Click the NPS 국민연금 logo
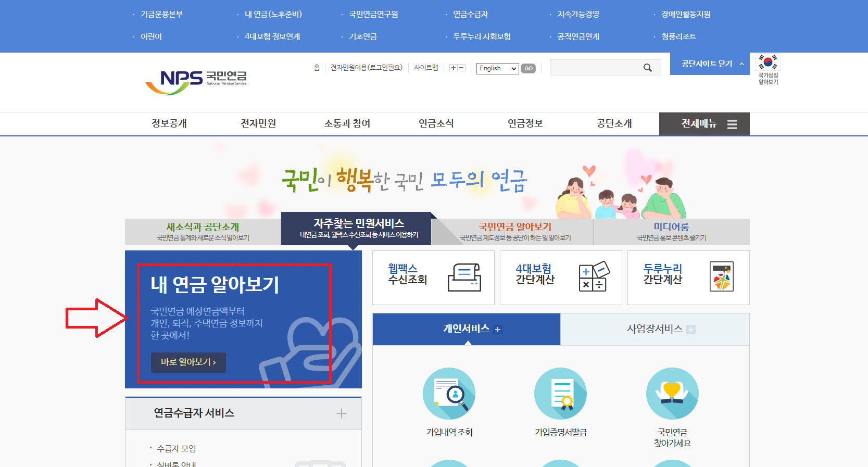 coord(196,82)
